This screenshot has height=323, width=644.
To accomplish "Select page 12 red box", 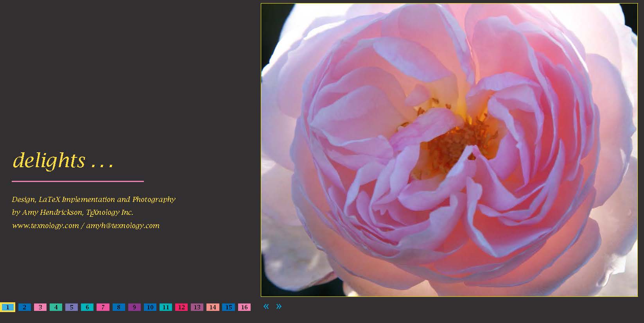I will (181, 307).
